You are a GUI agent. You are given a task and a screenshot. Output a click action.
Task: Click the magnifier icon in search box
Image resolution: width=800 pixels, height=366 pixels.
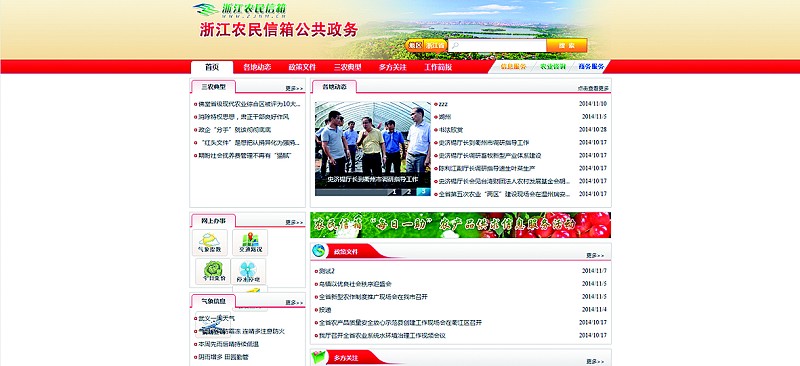pos(455,45)
